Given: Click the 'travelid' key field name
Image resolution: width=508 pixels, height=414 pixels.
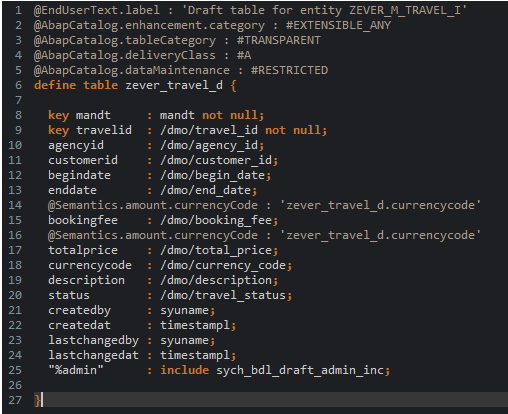Looking at the screenshot, I should [104, 130].
